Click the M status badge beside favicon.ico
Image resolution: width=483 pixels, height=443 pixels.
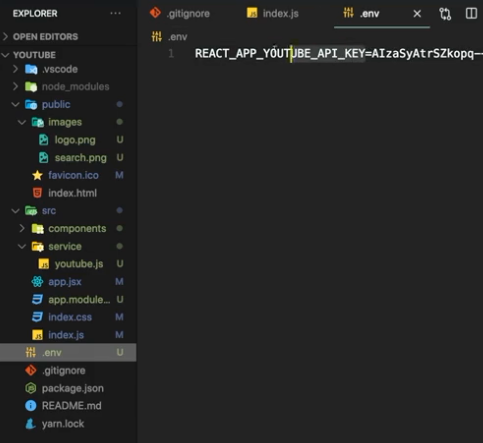119,175
